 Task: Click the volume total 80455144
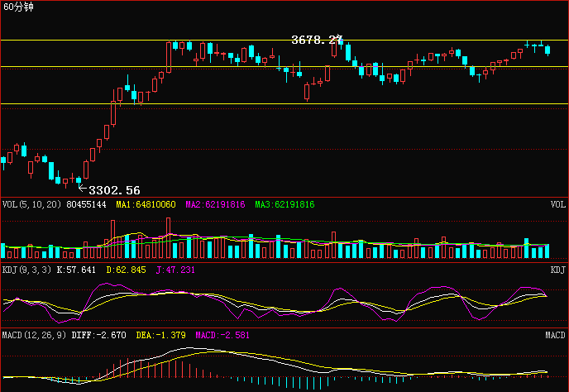(x=86, y=204)
